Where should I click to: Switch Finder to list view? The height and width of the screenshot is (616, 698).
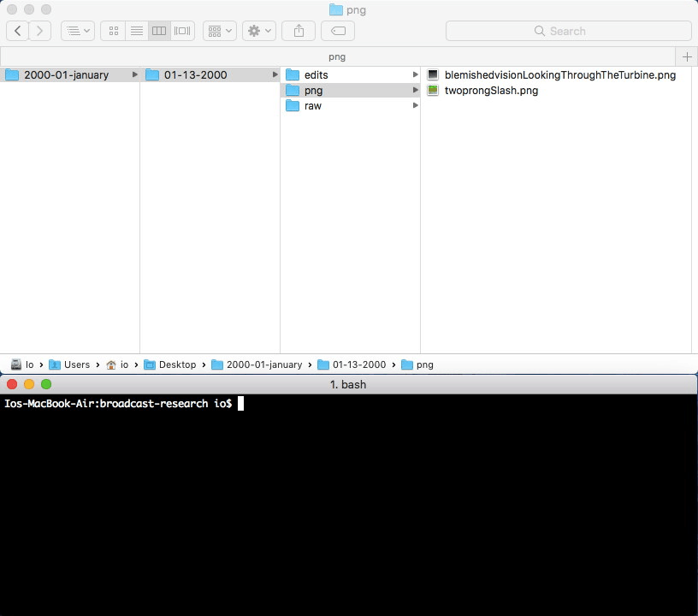137,31
